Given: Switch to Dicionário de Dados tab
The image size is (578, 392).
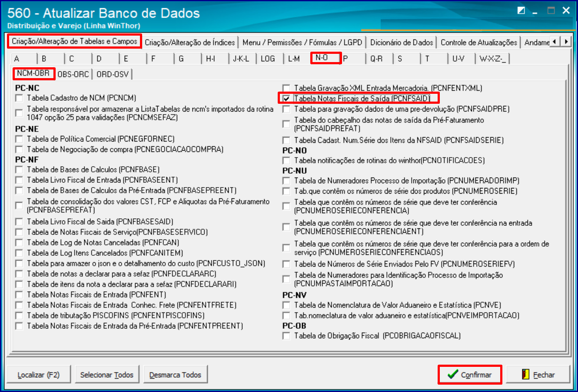Looking at the screenshot, I should [x=402, y=43].
